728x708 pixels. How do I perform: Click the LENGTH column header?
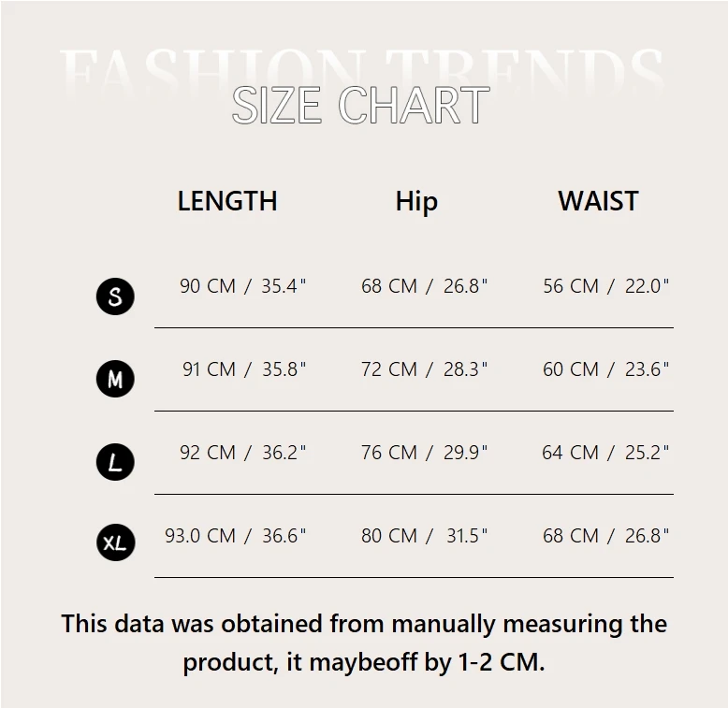pyautogui.click(x=227, y=201)
